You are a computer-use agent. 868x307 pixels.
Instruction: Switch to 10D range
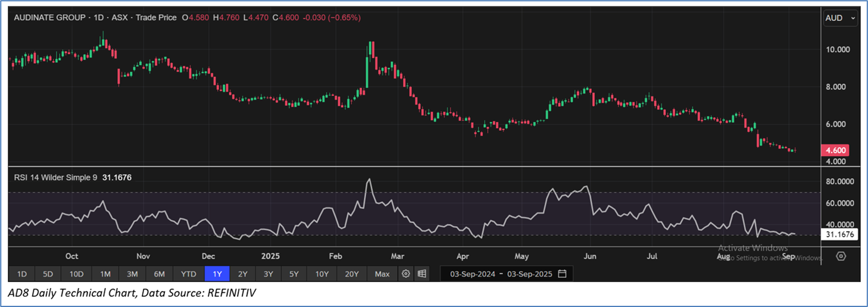(x=76, y=274)
